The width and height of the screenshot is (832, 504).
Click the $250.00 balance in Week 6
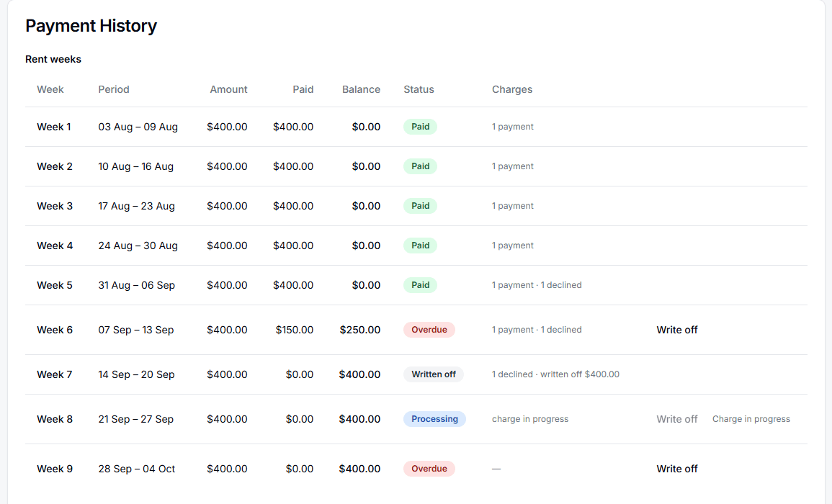click(359, 330)
